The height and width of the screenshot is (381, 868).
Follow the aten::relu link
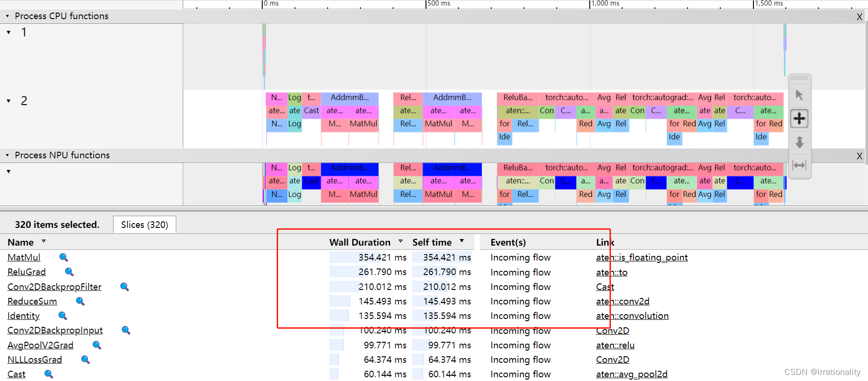coord(615,345)
